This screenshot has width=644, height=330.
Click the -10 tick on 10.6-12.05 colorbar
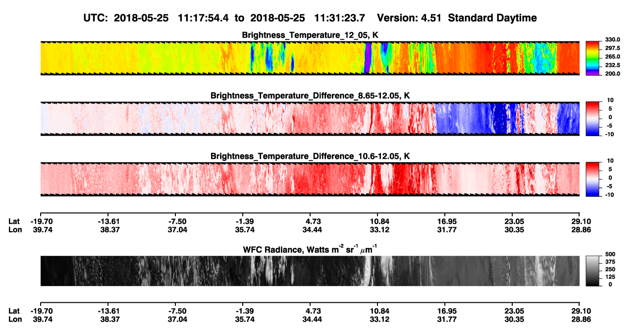(x=609, y=195)
